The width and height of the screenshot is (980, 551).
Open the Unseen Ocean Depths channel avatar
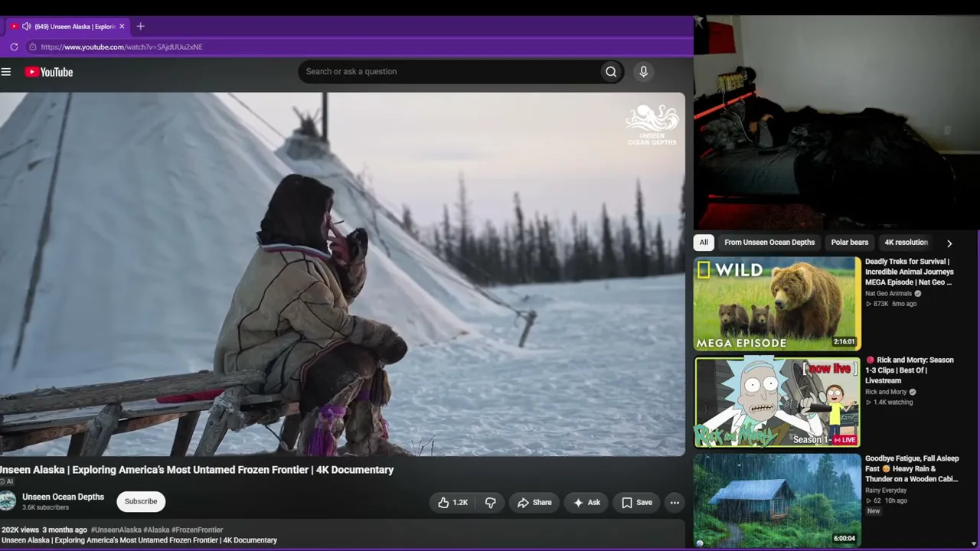8,501
